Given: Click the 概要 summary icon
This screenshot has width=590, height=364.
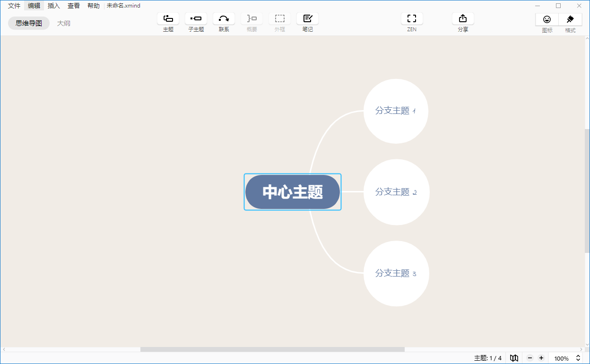Looking at the screenshot, I should (252, 18).
